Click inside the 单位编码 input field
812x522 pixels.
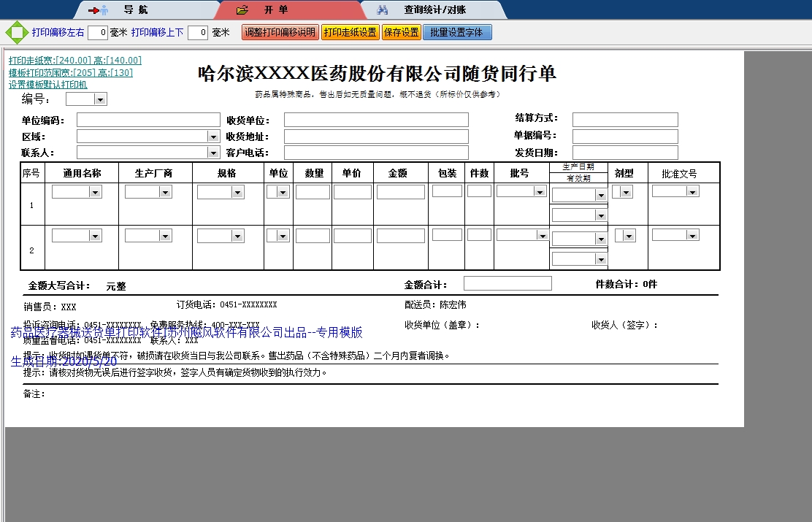point(146,119)
